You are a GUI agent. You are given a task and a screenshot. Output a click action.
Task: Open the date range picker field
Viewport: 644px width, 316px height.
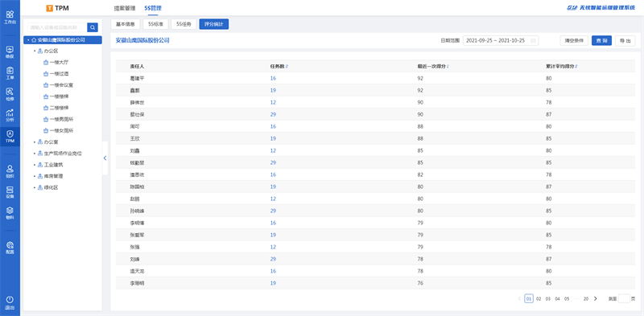pos(501,41)
